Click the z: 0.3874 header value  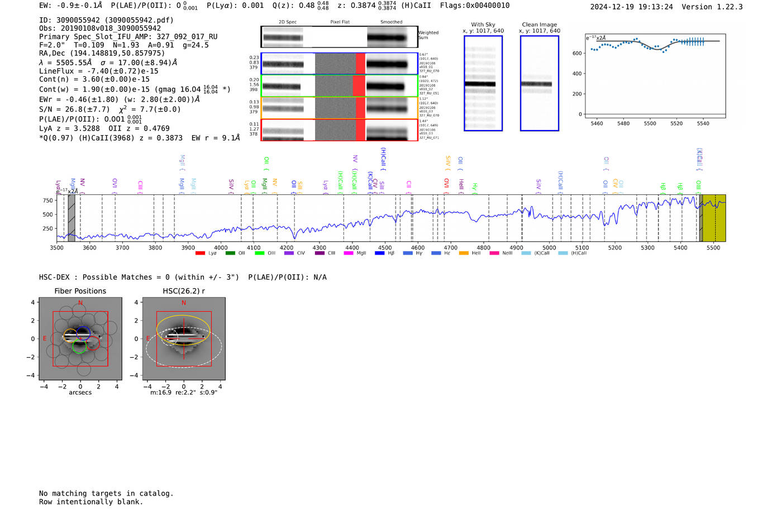click(x=368, y=6)
